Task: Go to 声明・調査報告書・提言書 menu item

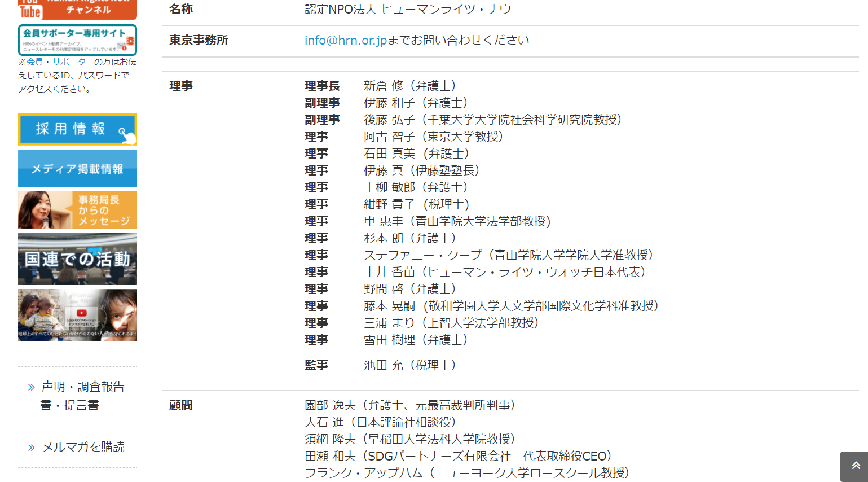Action: coord(82,396)
